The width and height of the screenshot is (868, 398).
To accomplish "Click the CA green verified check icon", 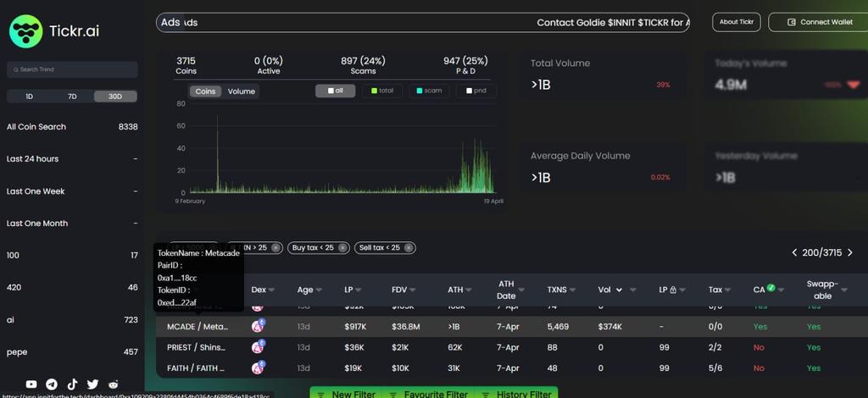I will coord(771,288).
